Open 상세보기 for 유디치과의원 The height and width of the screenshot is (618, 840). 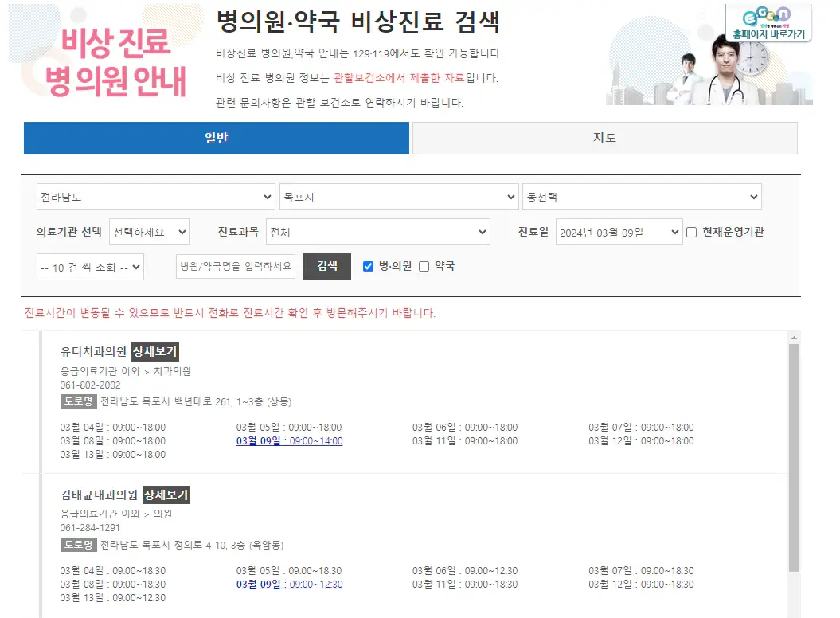(x=154, y=351)
